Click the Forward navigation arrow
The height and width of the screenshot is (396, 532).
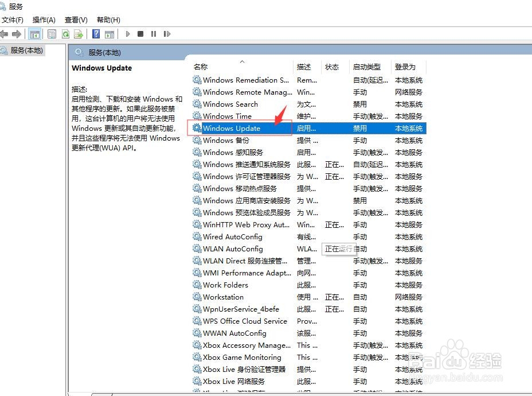click(17, 33)
